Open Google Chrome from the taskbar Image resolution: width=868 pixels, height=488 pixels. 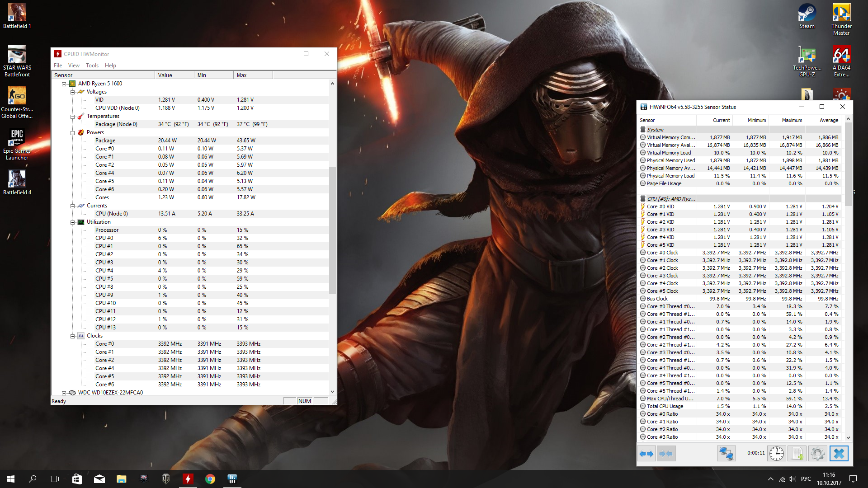point(210,479)
